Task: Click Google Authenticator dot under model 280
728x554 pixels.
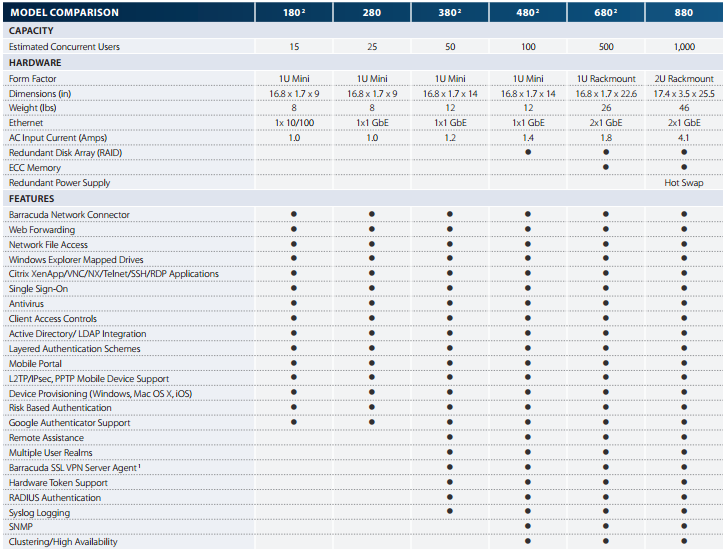Action: pos(372,422)
